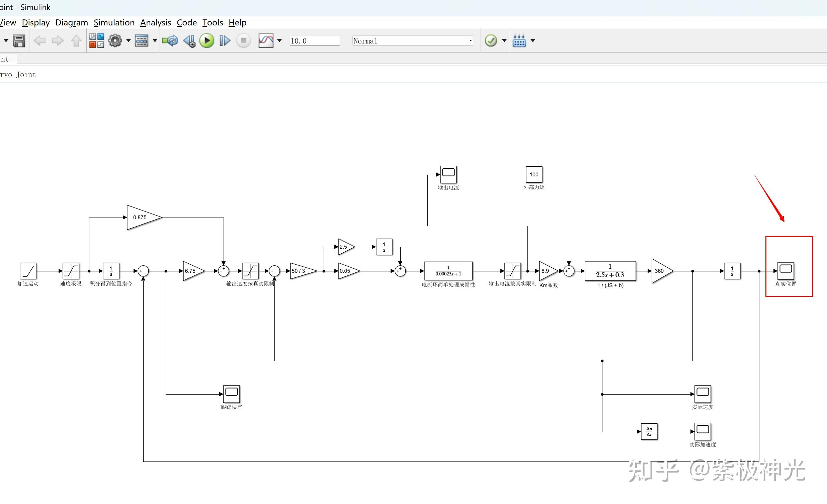The image size is (827, 504).
Task: Click the Step Forward button
Action: click(225, 41)
